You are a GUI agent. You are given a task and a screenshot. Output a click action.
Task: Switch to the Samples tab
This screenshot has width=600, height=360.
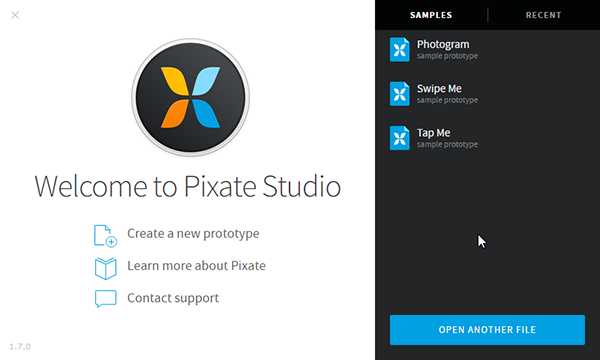(431, 15)
